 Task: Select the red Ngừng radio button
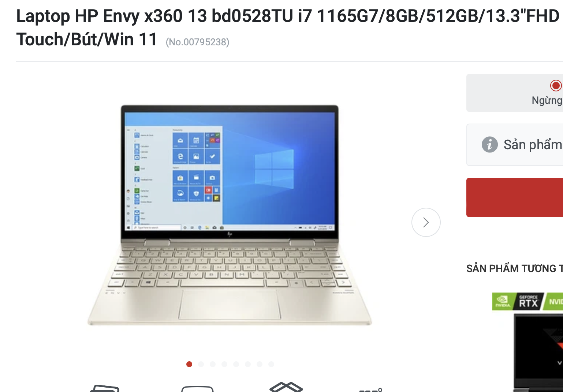tap(556, 86)
